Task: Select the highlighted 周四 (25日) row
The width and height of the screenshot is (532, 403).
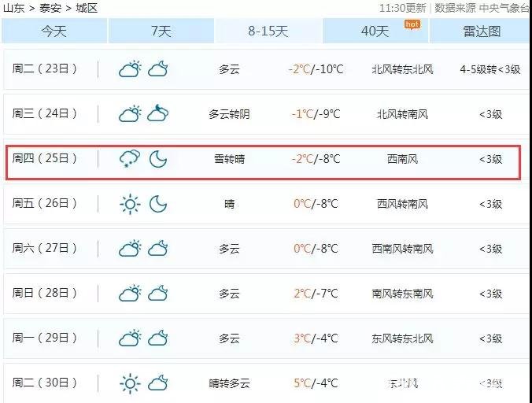Action: (x=264, y=162)
